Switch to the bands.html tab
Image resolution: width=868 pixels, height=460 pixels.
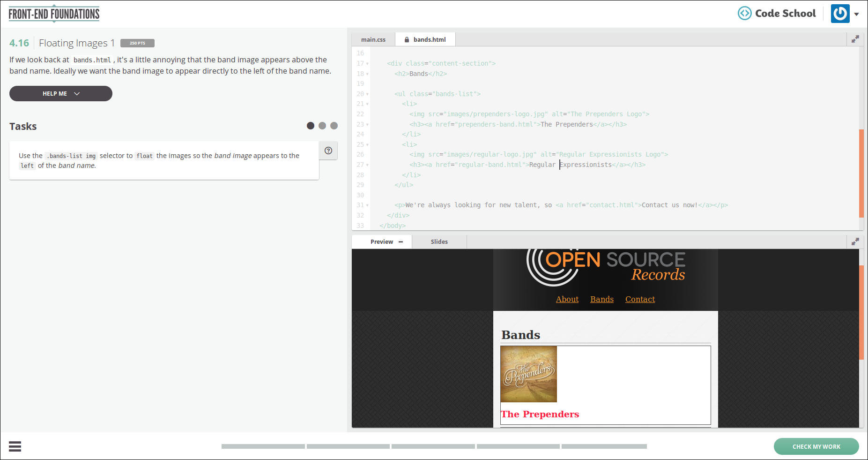[x=425, y=39]
